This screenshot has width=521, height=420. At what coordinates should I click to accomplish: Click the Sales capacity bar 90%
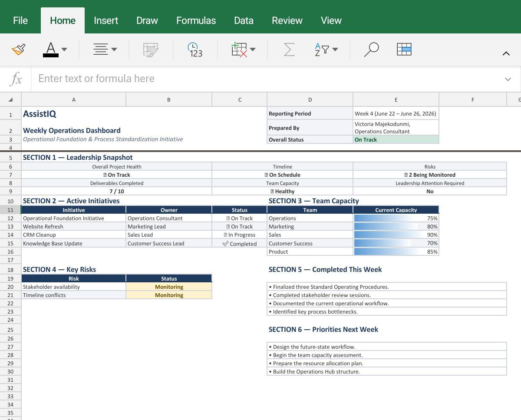(x=396, y=235)
